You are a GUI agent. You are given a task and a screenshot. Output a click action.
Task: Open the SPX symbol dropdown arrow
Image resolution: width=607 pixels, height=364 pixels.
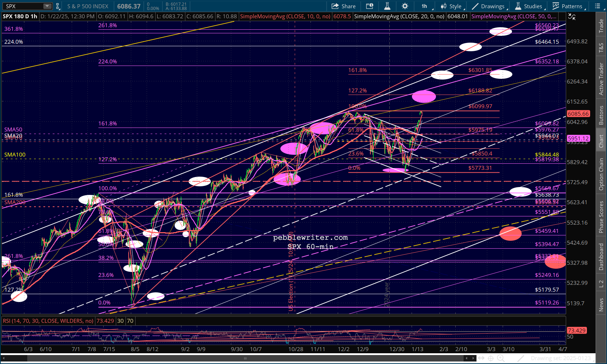coord(47,6)
